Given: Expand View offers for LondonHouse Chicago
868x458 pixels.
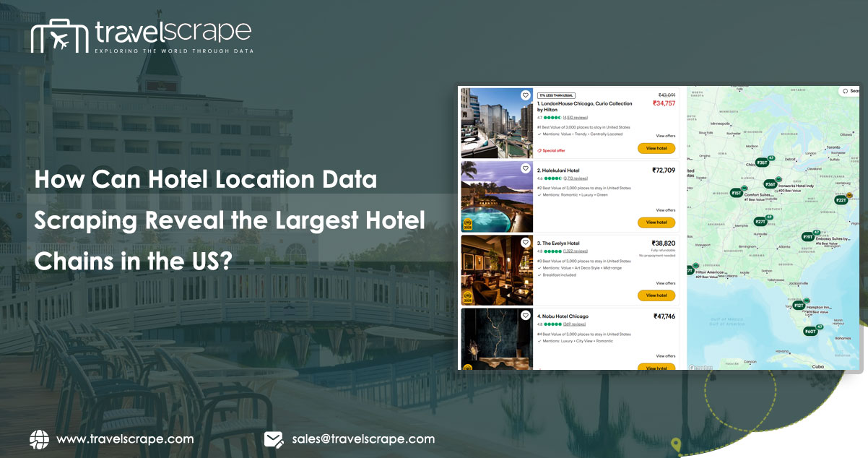Looking at the screenshot, I should pos(665,136).
